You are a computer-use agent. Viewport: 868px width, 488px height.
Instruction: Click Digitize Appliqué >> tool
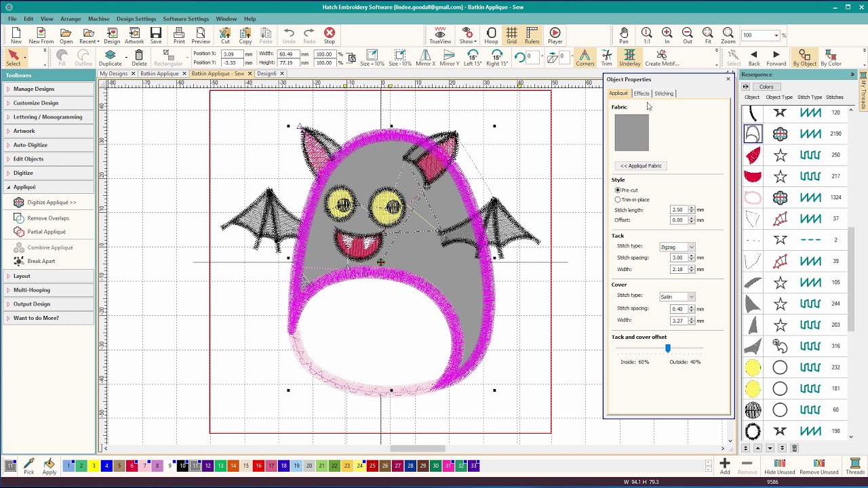point(45,202)
